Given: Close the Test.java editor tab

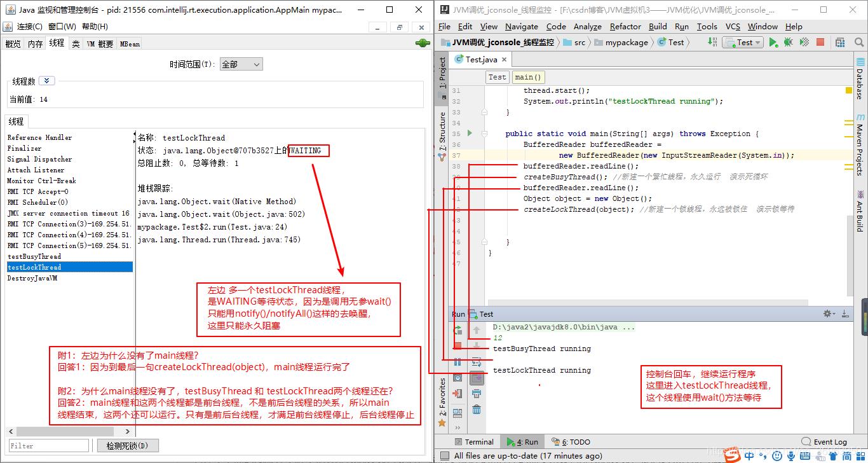Looking at the screenshot, I should pyautogui.click(x=504, y=59).
